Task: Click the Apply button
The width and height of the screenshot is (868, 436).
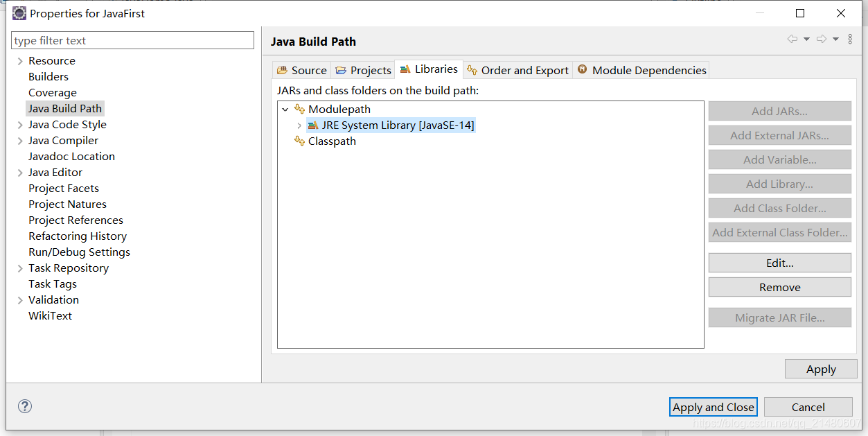Action: 821,369
